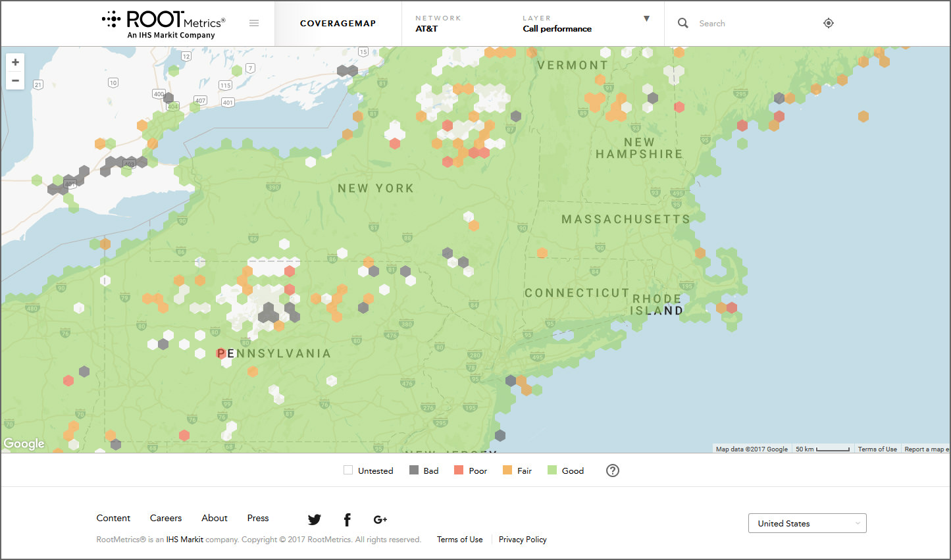Click the layer dropdown arrow
Viewport: 951px width, 560px height.
point(647,18)
